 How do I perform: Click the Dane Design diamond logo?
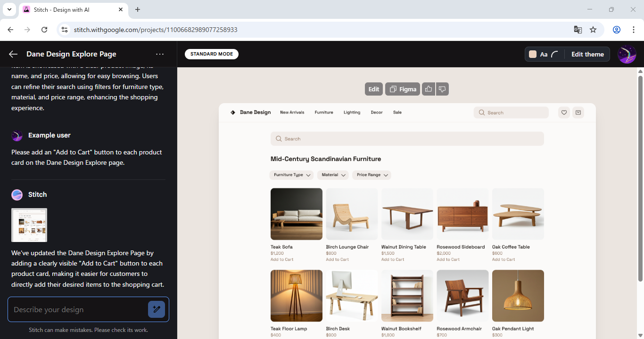click(x=233, y=113)
